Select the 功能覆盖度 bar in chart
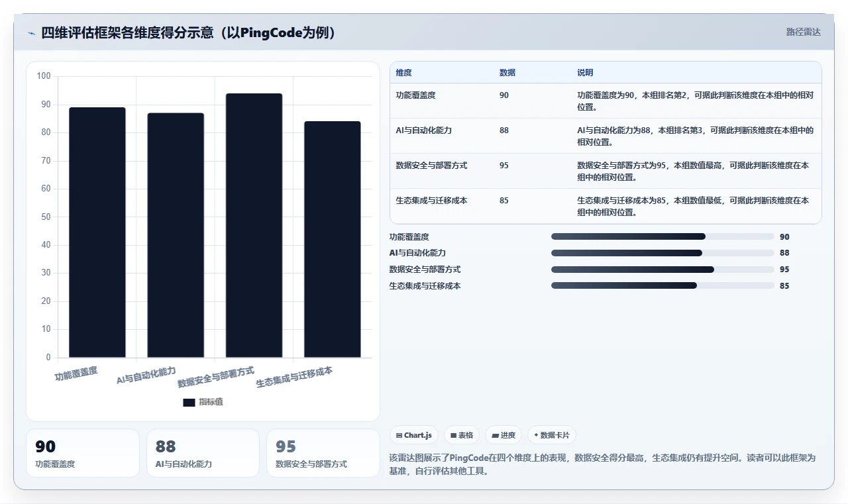 pyautogui.click(x=97, y=232)
